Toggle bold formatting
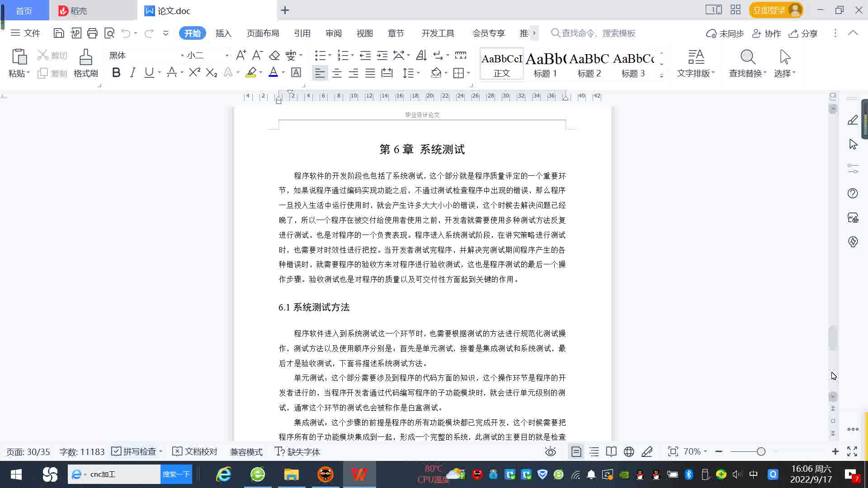The width and height of the screenshot is (868, 488). [x=116, y=72]
